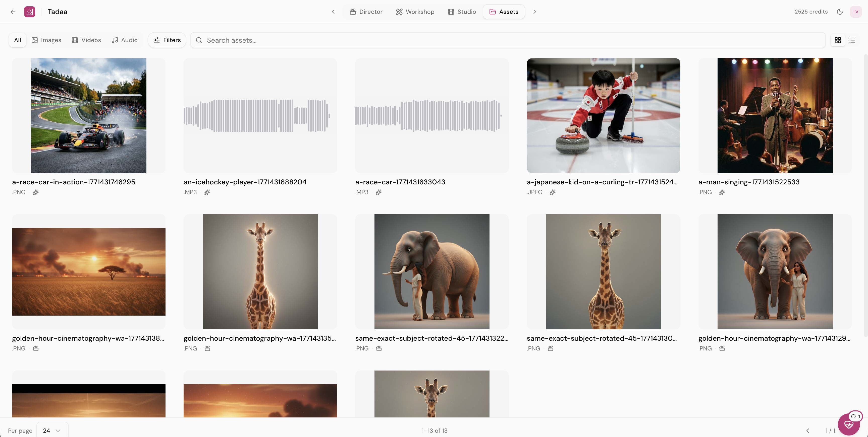Screen dimensions: 868x437
Task: Open the Filters panel
Action: tap(167, 40)
